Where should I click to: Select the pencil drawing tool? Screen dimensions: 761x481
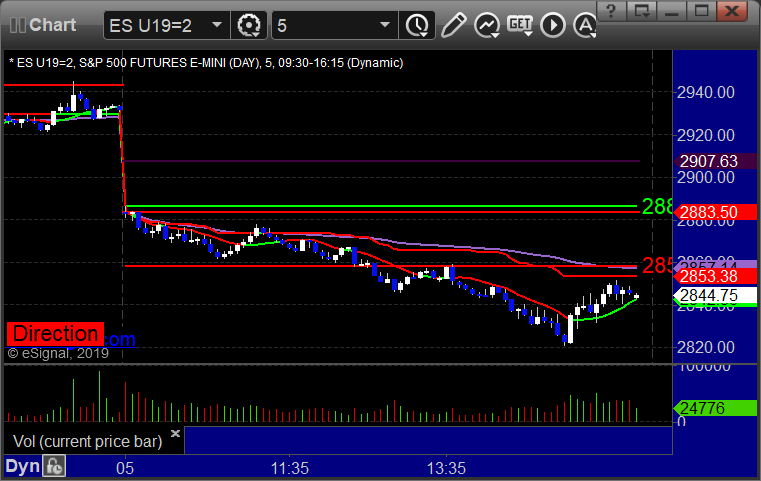453,24
